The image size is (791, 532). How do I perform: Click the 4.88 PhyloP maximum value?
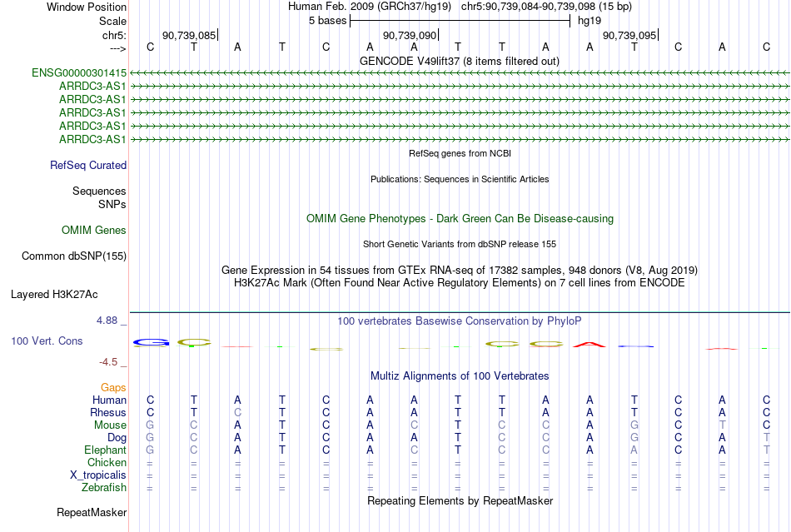(107, 321)
